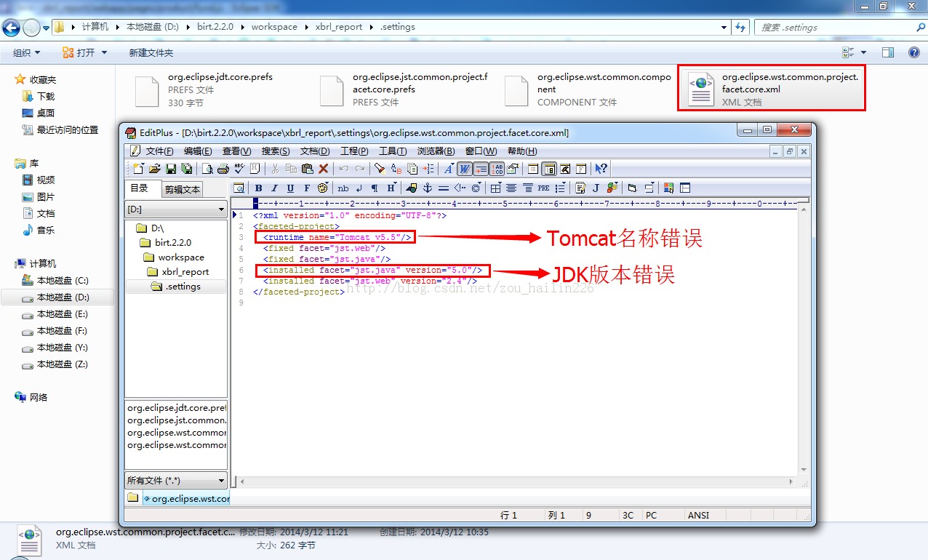Toggle line numbers display button

497,169
